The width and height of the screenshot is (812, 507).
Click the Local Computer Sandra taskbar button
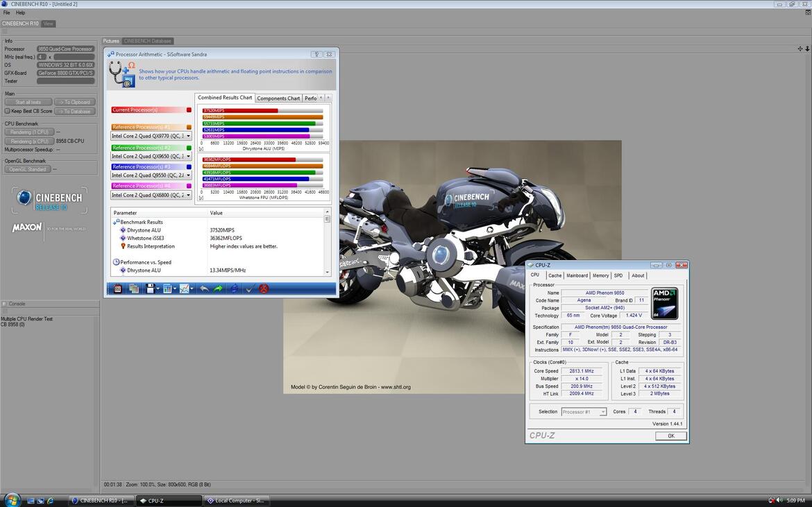236,500
